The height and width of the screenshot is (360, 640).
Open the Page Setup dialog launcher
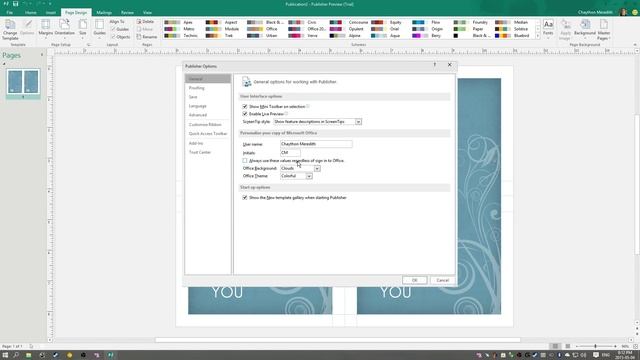click(x=89, y=44)
